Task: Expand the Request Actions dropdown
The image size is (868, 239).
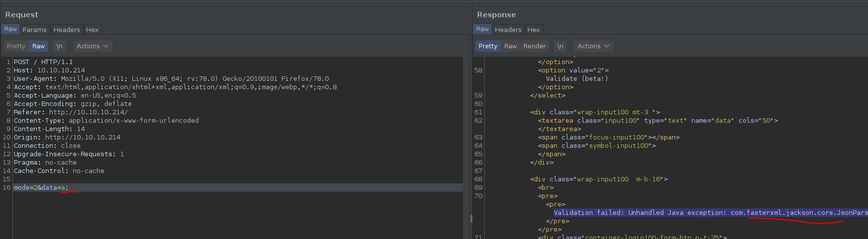Action: (x=92, y=46)
